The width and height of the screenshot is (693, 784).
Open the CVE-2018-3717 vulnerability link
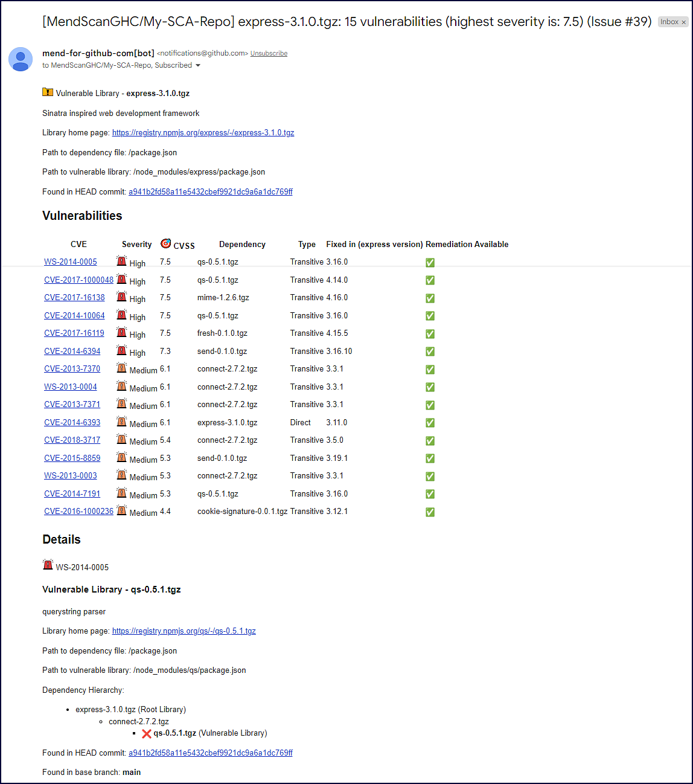pos(72,440)
